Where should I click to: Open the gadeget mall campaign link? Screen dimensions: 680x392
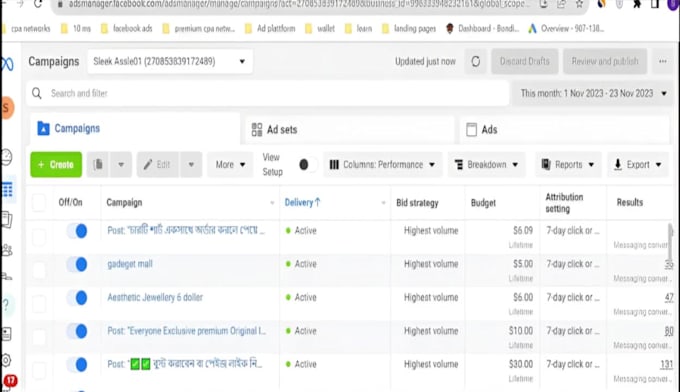coord(130,264)
